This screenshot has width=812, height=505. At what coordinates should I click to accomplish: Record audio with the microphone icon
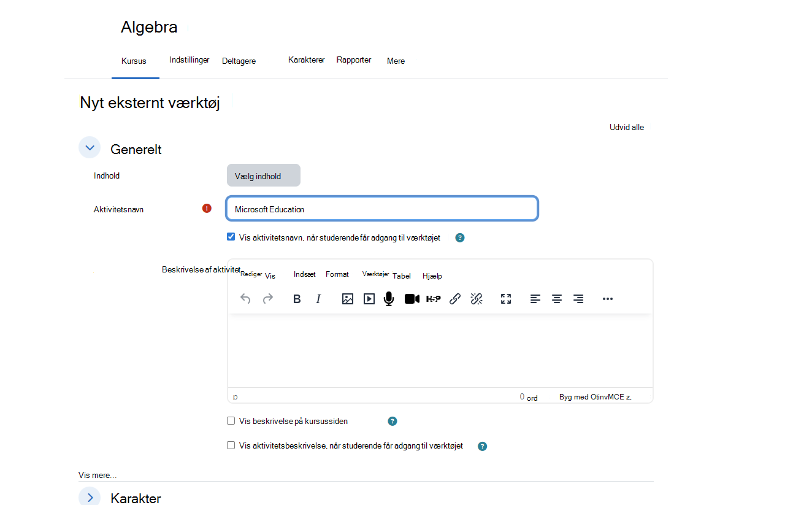[389, 299]
